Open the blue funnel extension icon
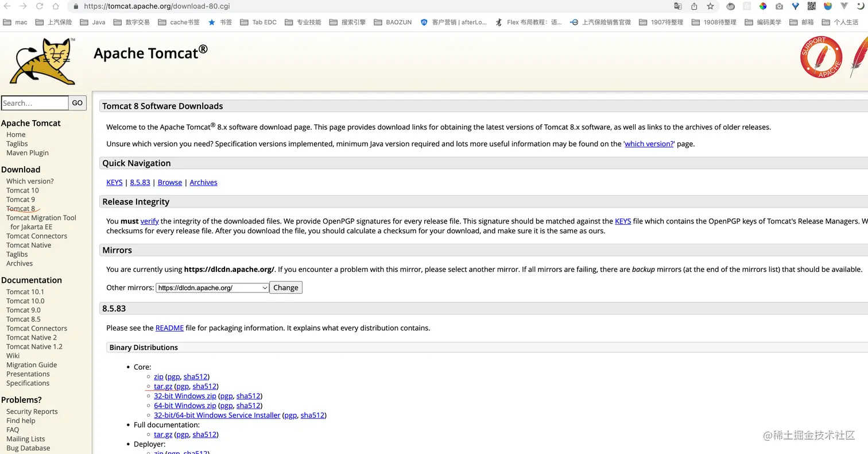The width and height of the screenshot is (868, 454). [x=795, y=6]
